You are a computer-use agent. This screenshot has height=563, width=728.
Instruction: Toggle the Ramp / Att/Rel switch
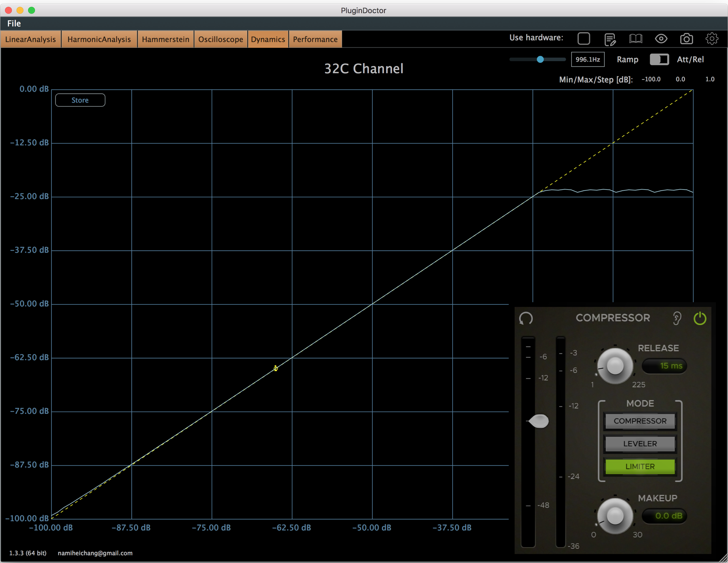point(659,59)
